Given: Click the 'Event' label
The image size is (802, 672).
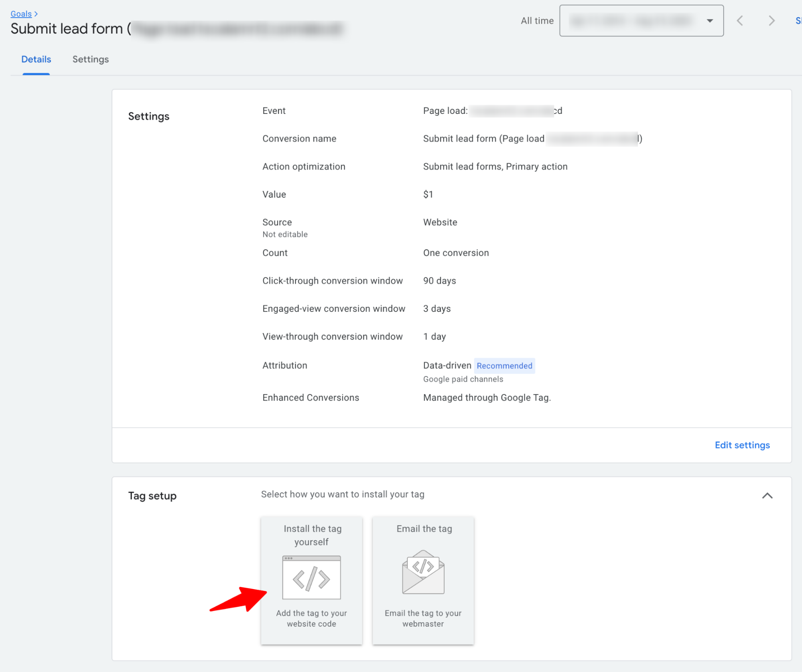Looking at the screenshot, I should coord(274,111).
